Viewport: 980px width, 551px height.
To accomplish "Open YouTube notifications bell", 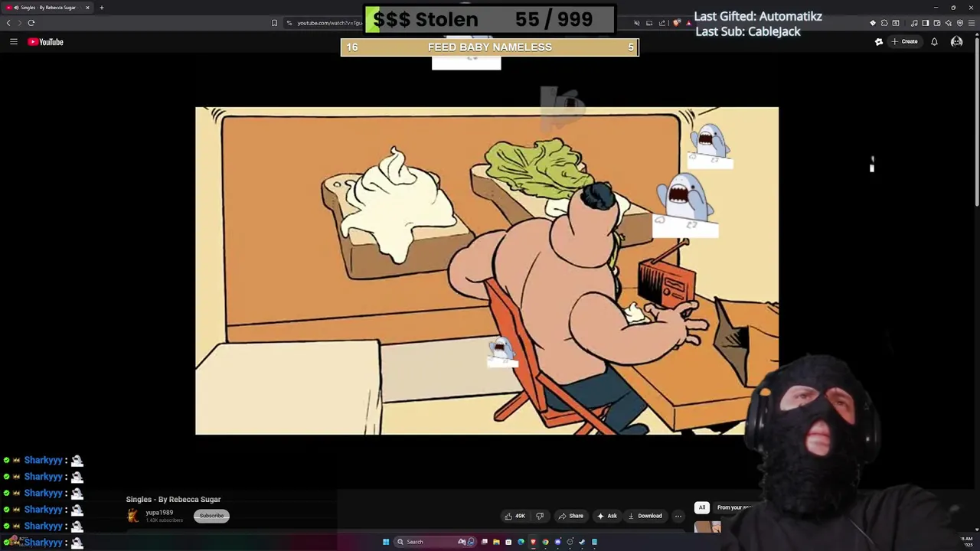I will (x=934, y=42).
